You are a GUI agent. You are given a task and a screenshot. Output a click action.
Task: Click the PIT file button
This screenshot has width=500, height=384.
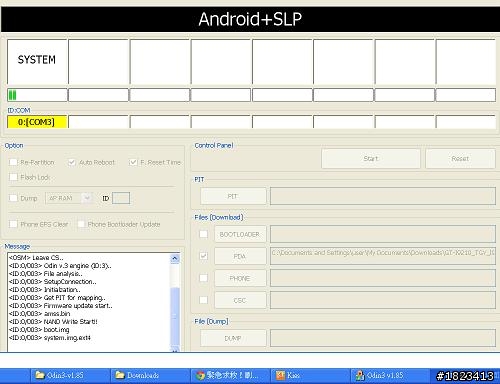coord(233,196)
